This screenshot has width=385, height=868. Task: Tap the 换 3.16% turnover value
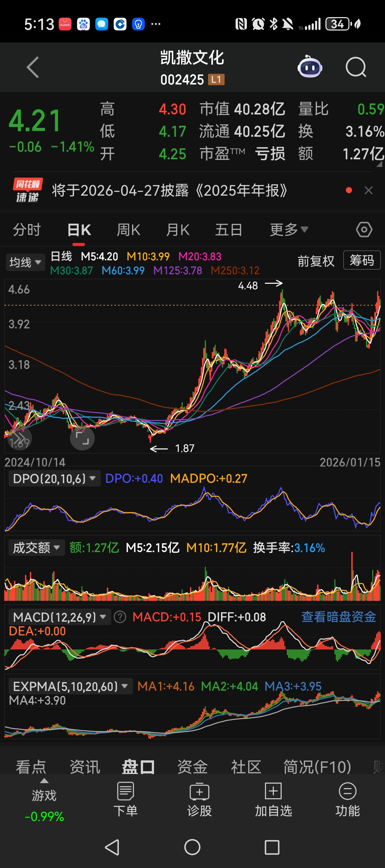click(342, 131)
